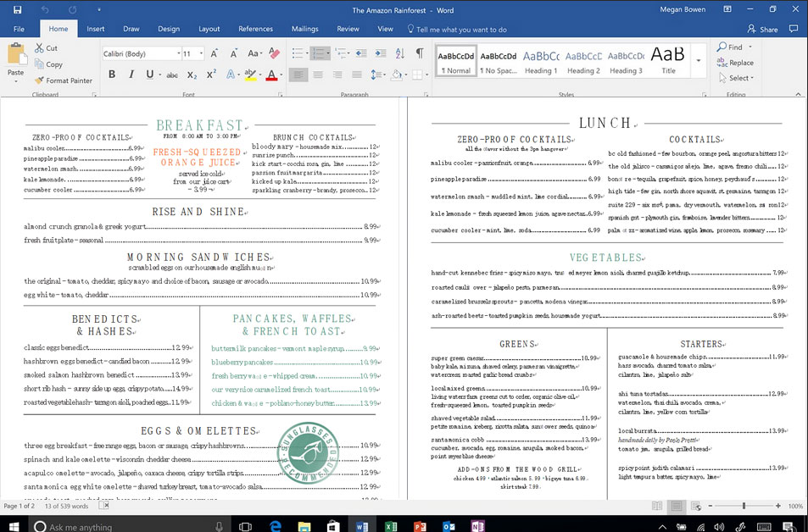Apply a bulleted list with the Bullets icon
The image size is (808, 532).
click(298, 53)
